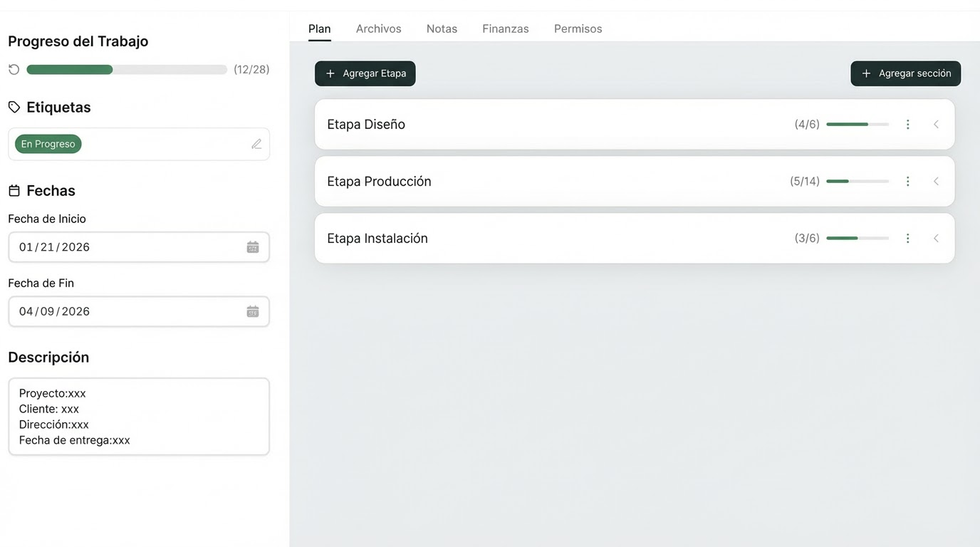Open three-dot menu for Etapa Diseño
The image size is (980, 547).
pyautogui.click(x=907, y=125)
